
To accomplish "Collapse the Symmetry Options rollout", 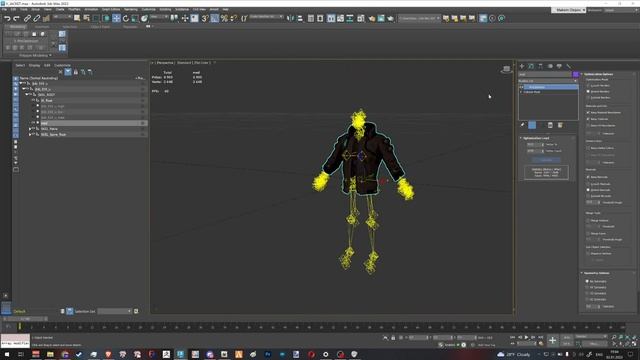I will [597, 273].
